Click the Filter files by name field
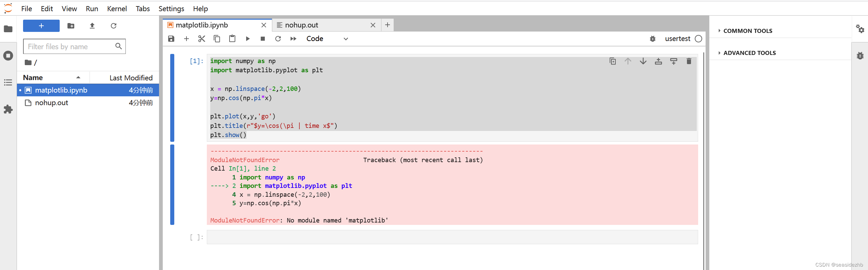This screenshot has width=868, height=270. click(74, 46)
